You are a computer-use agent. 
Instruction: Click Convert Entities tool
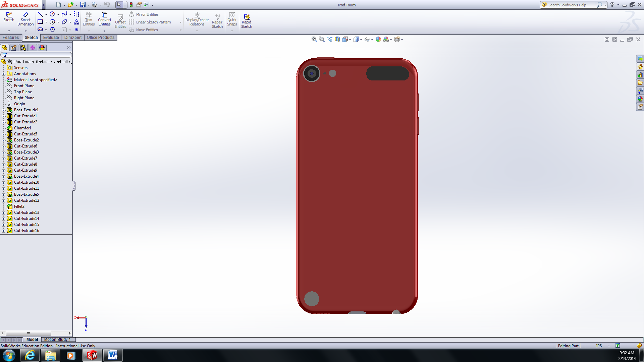(x=104, y=19)
